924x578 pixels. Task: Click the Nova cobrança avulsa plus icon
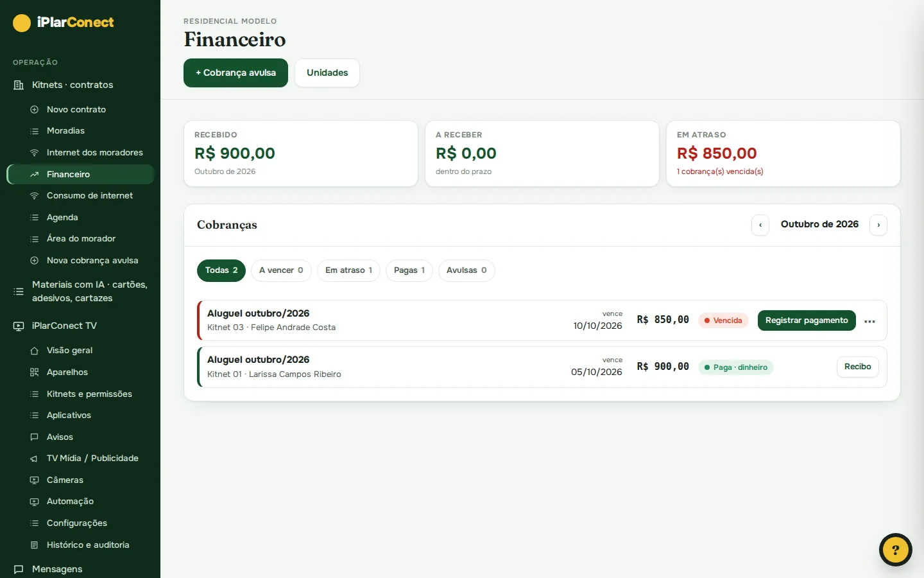pyautogui.click(x=35, y=260)
